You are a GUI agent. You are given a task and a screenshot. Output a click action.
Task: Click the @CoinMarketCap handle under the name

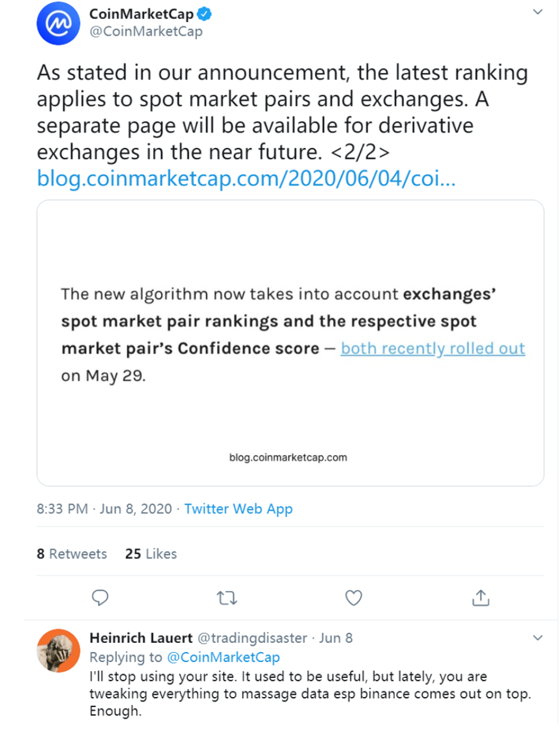point(146,32)
